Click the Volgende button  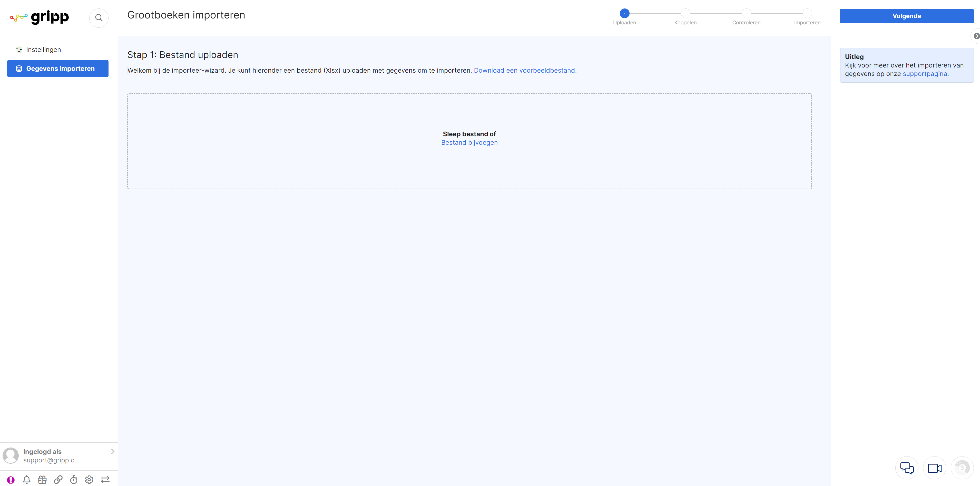pyautogui.click(x=907, y=16)
